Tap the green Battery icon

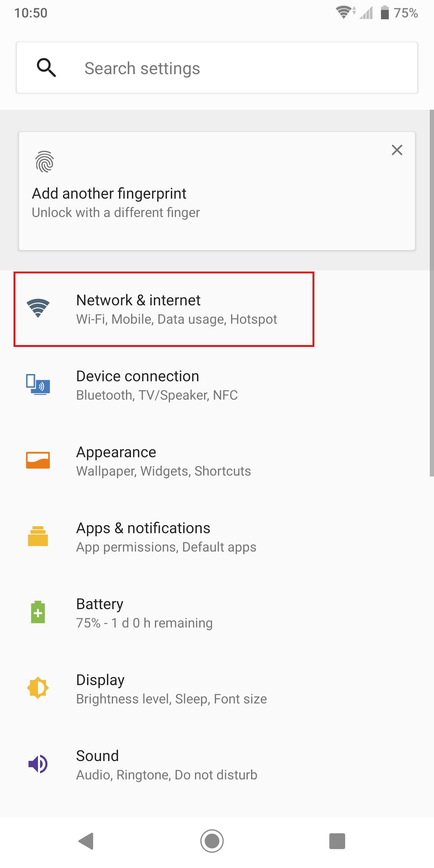tap(38, 612)
